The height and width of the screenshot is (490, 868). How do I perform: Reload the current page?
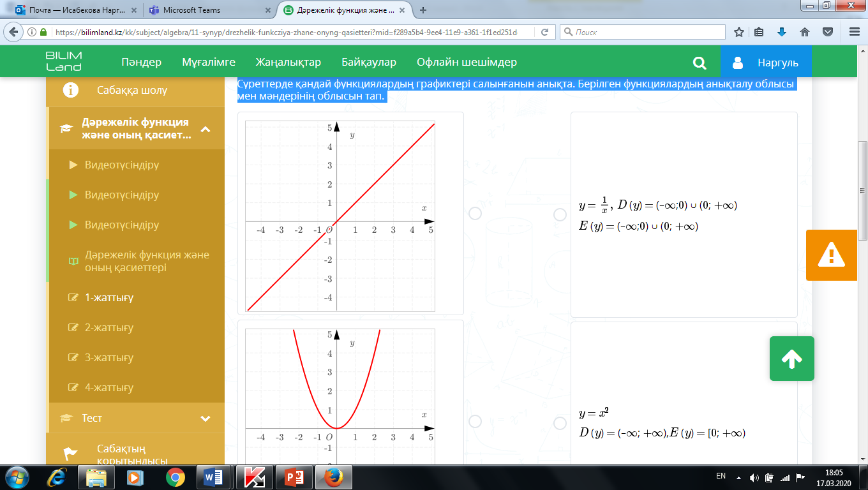click(x=544, y=32)
